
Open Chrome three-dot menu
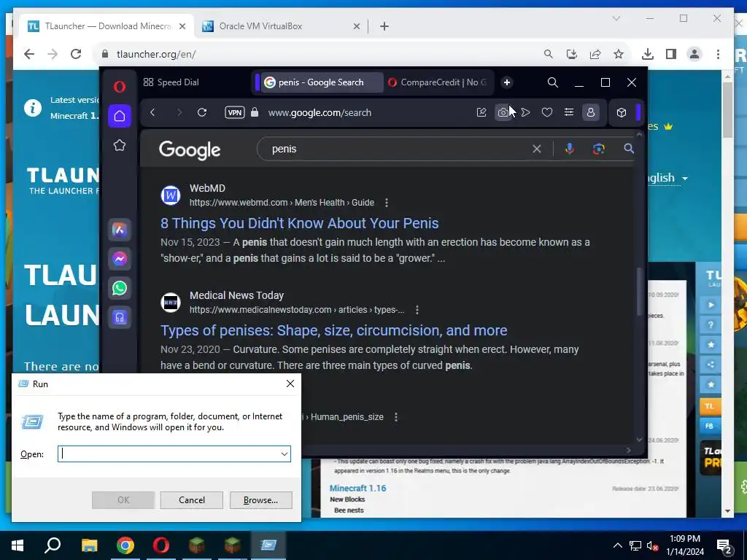pyautogui.click(x=718, y=54)
